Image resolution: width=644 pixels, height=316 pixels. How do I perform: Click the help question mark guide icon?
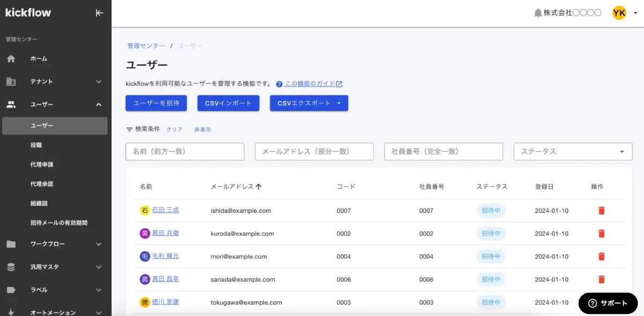(279, 84)
